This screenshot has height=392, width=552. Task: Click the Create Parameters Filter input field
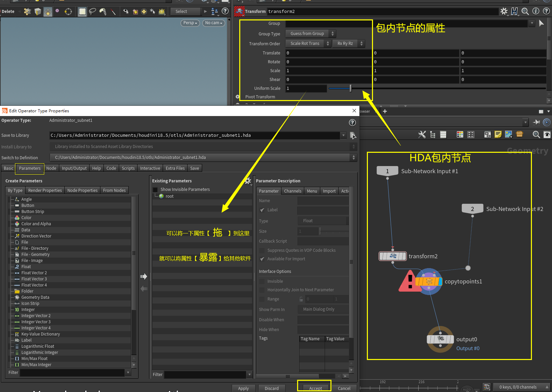(x=72, y=372)
